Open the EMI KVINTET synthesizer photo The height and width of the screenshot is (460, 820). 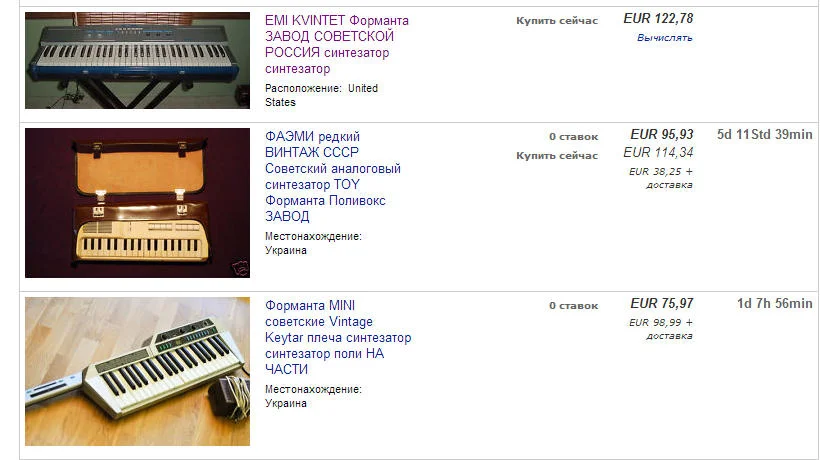tap(137, 60)
